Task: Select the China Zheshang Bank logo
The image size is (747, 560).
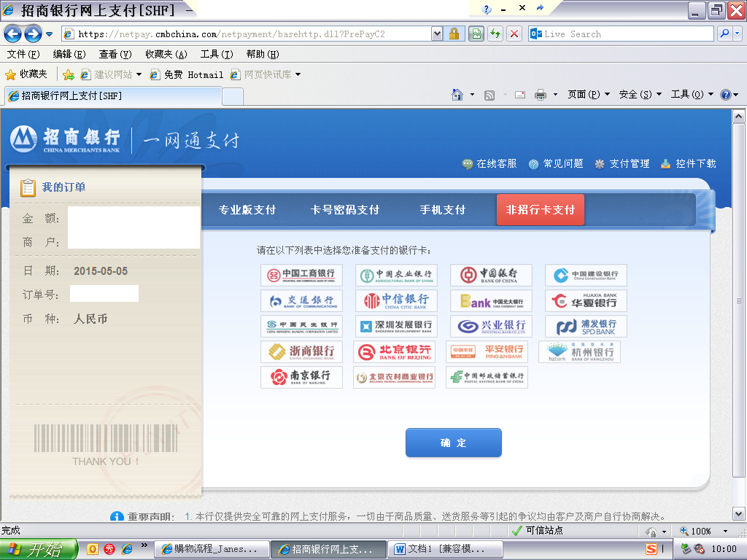Action: click(x=301, y=352)
